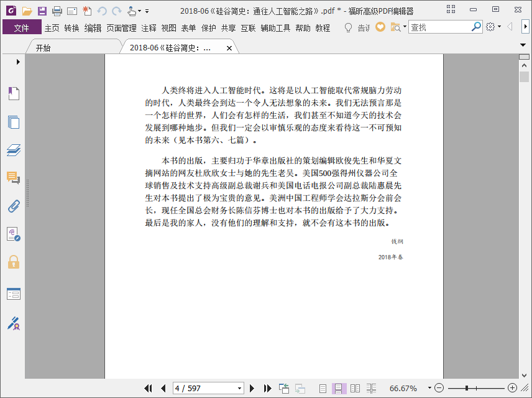The width and height of the screenshot is (532, 398).
Task: Toggle continuous page view
Action: click(x=339, y=388)
